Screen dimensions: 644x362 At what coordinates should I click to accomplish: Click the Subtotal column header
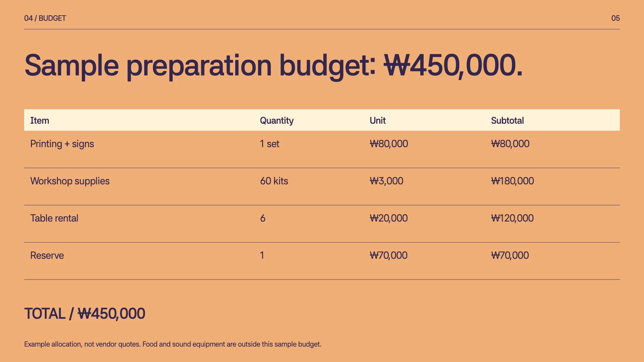pyautogui.click(x=507, y=120)
